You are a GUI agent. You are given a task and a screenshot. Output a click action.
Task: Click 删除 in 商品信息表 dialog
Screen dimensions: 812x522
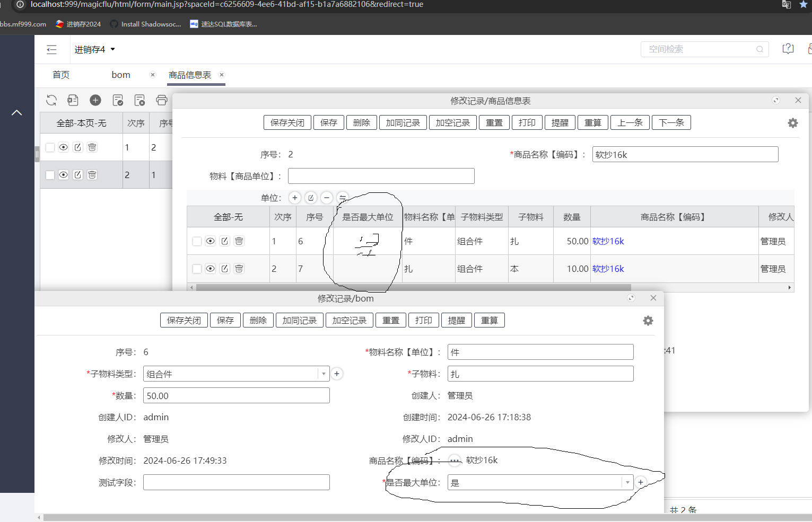362,122
